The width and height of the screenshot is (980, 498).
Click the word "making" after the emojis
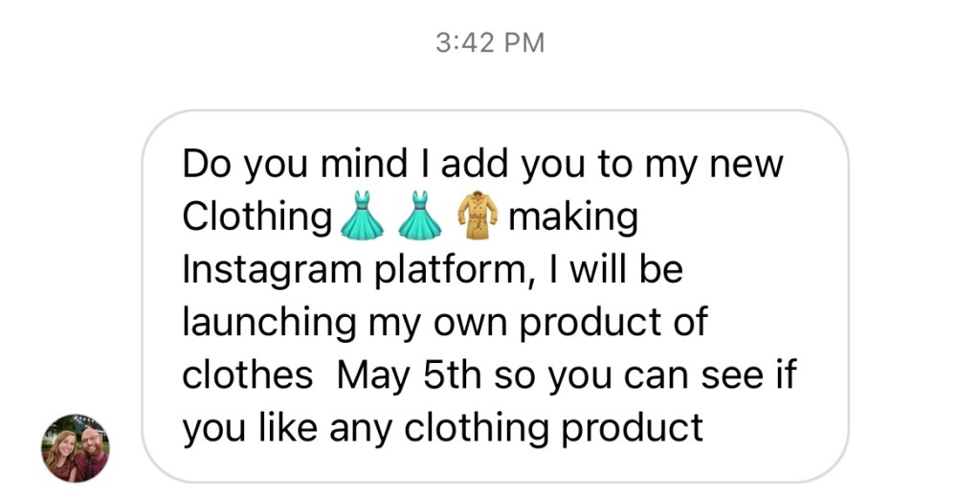[x=572, y=217]
